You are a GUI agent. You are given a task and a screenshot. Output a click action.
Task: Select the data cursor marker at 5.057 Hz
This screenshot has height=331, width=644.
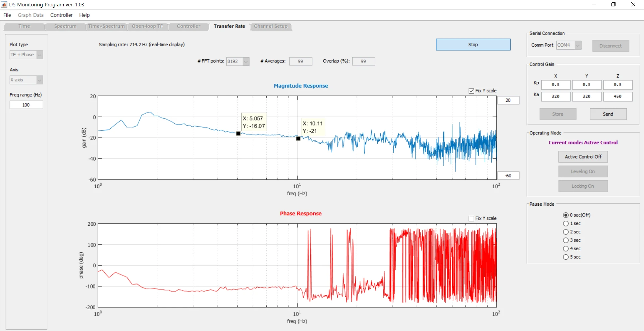pos(238,133)
